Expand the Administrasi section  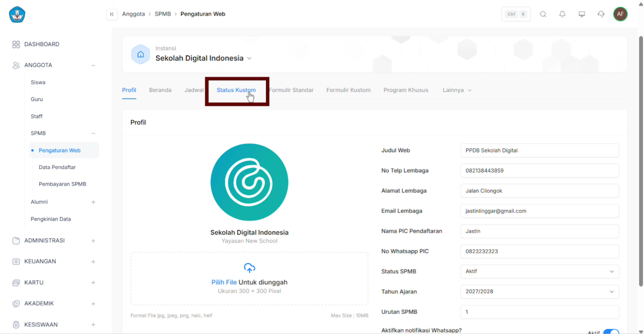pos(93,241)
